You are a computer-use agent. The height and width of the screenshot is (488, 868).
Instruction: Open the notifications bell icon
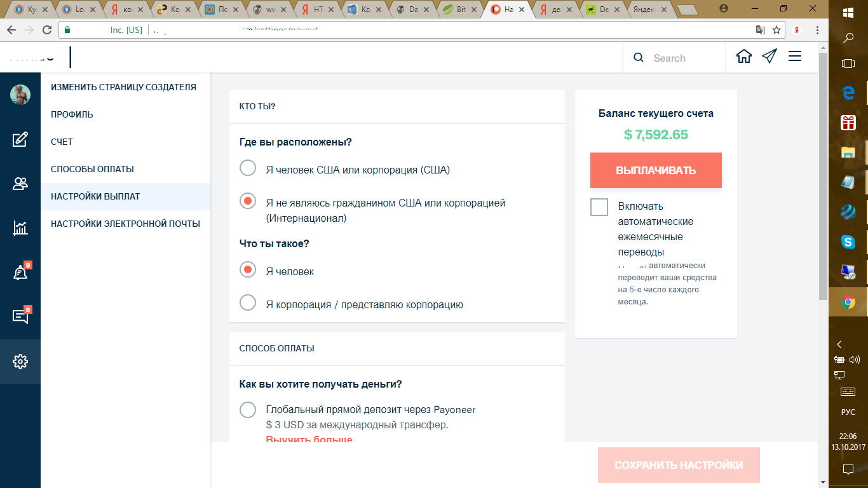tap(20, 273)
